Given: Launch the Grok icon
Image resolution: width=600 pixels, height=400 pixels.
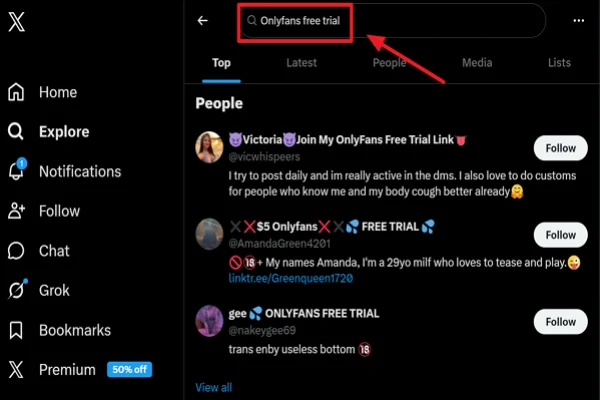Looking at the screenshot, I should (x=16, y=290).
